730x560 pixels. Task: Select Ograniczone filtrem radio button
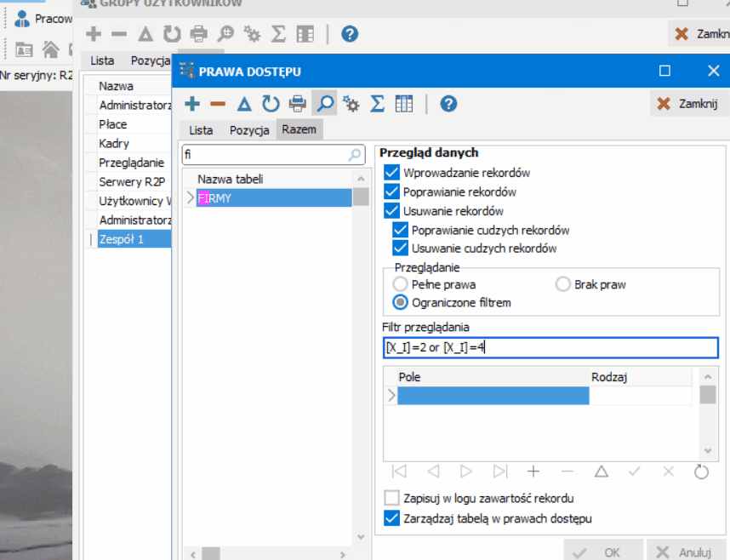tap(400, 302)
